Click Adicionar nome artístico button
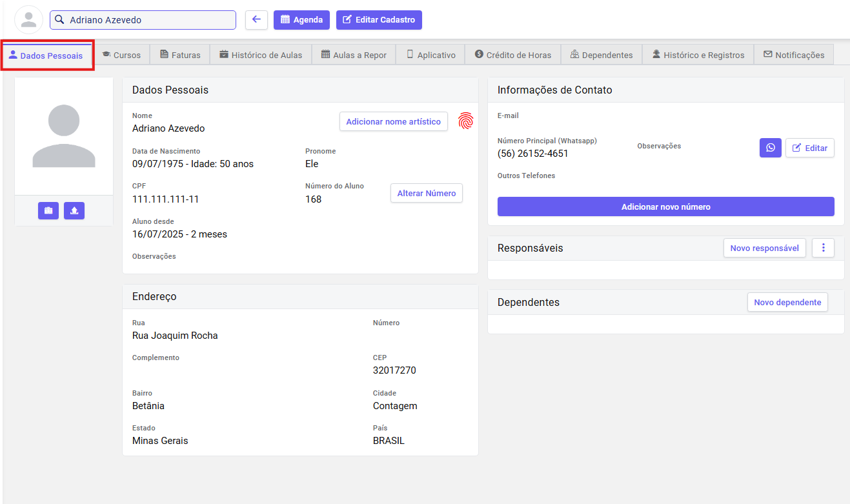Screen dimensions: 850x504 [393, 121]
